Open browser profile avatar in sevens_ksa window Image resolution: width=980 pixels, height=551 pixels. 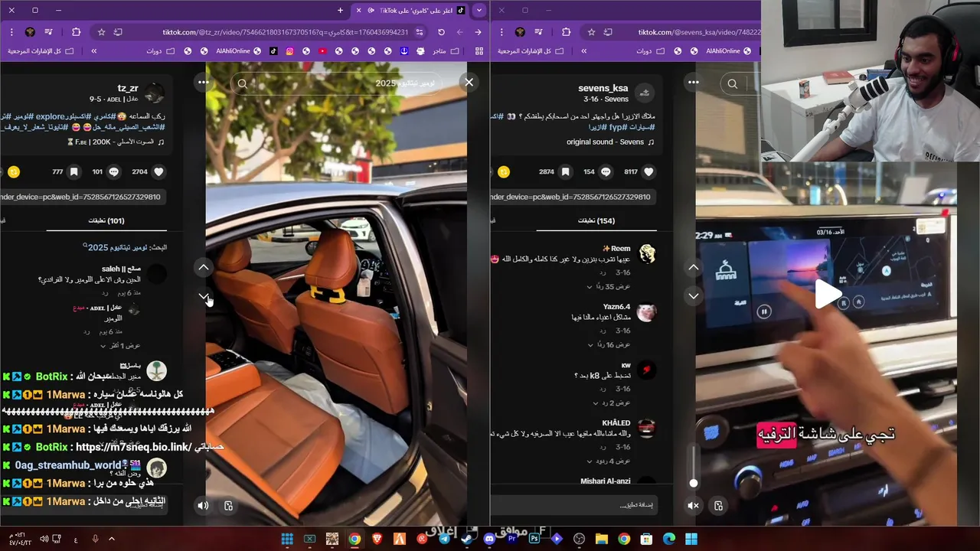click(520, 32)
